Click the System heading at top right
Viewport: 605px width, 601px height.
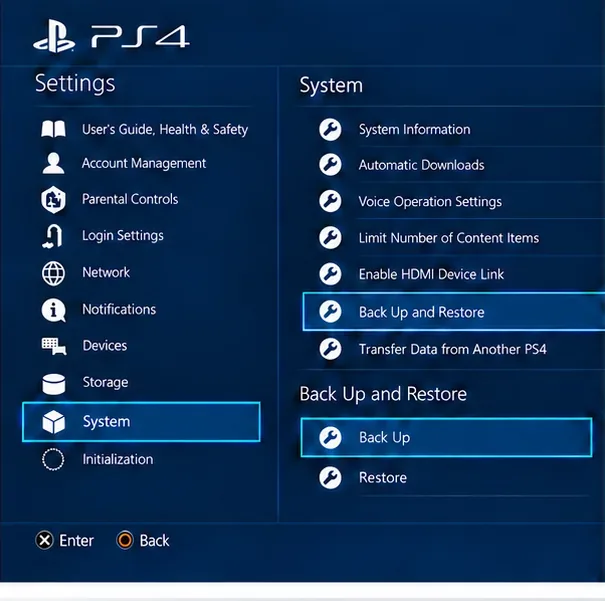331,86
